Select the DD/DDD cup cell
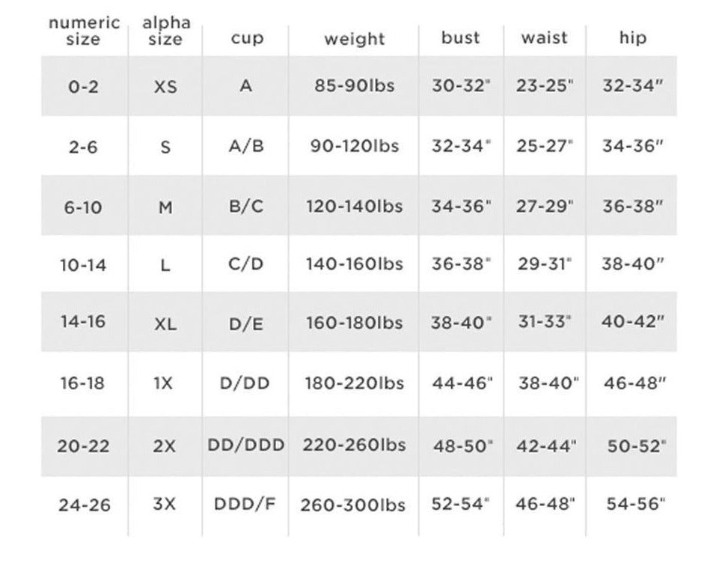The width and height of the screenshot is (728, 575). point(245,445)
